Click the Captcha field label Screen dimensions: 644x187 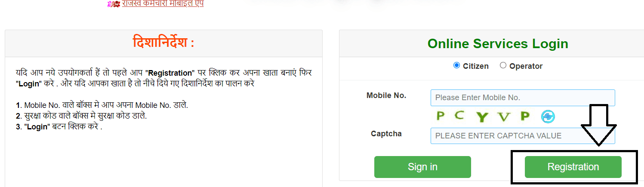pyautogui.click(x=386, y=134)
